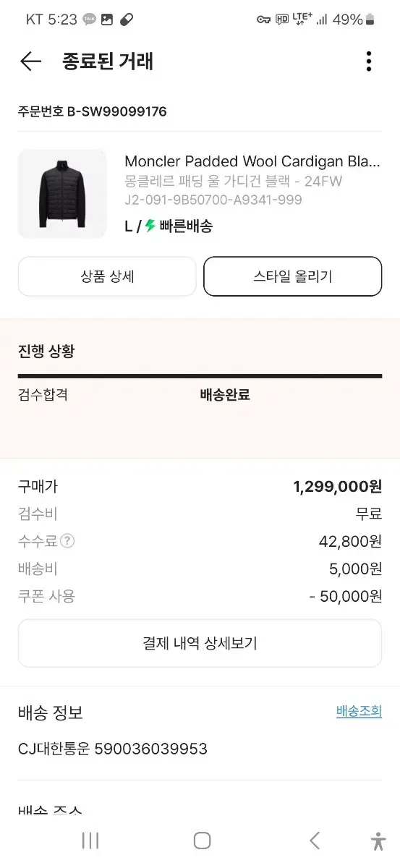Tap the 상품 상세 button
This screenshot has width=400, height=868.
pos(107,276)
